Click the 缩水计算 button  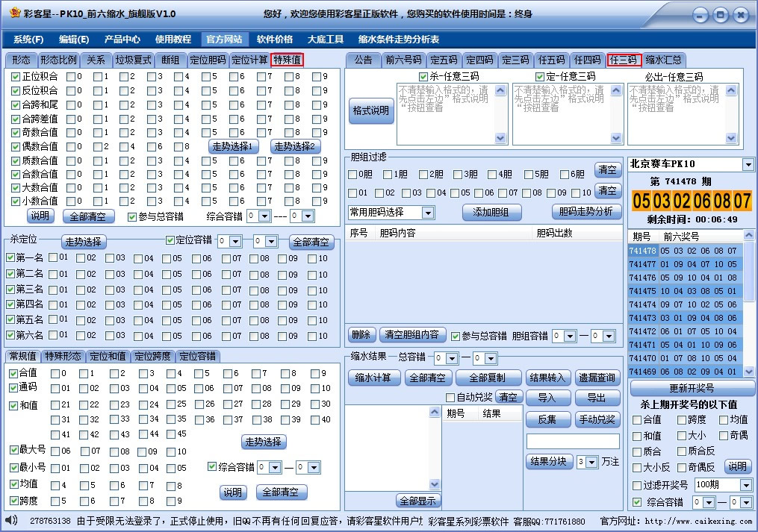point(373,378)
